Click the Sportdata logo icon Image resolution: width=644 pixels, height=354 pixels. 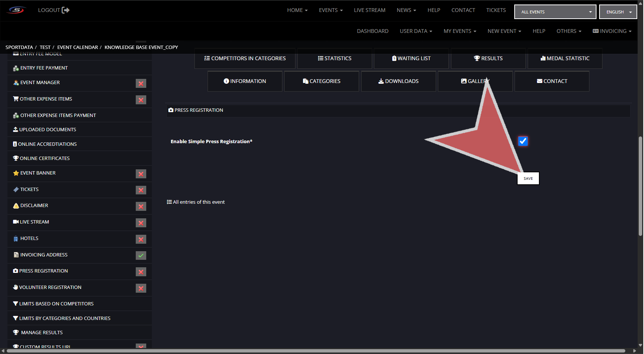tap(17, 10)
